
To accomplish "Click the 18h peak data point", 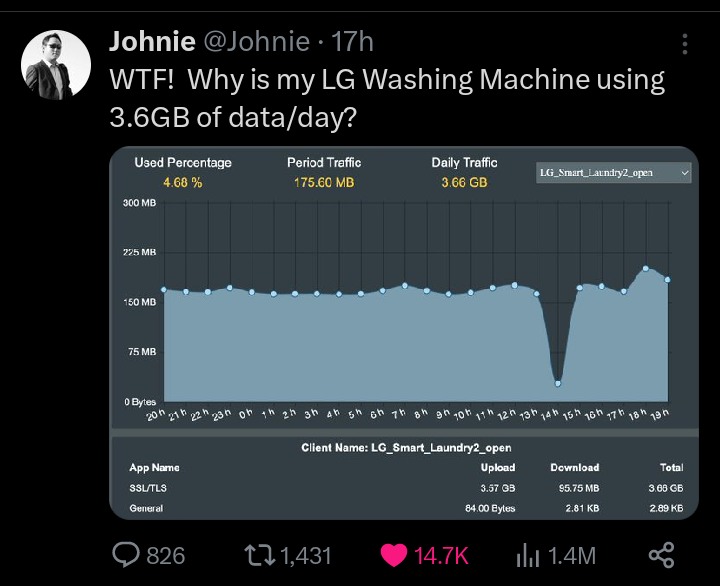I will tap(646, 268).
